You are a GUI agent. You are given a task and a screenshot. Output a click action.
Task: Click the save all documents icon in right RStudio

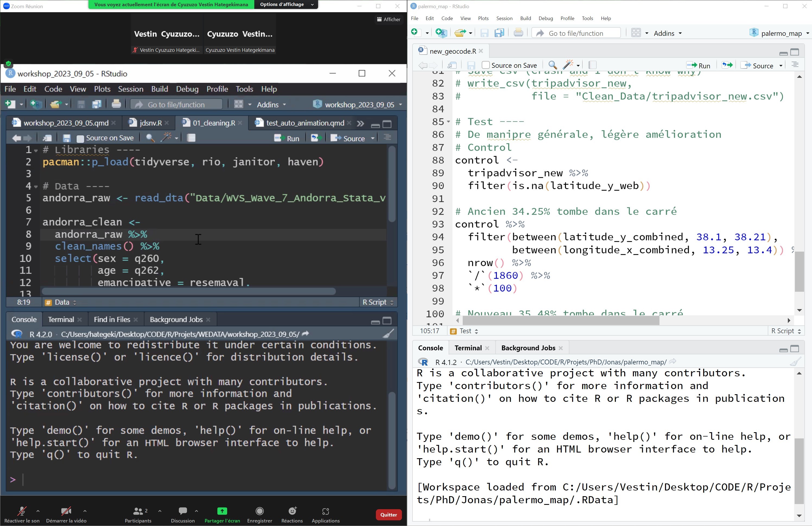tap(499, 33)
